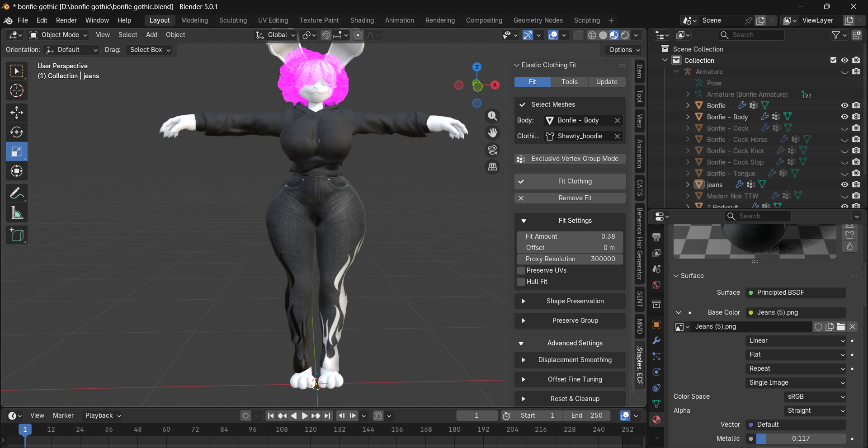Adjust the Fit Amount slider
Viewport: 868px width, 448px height.
(570, 236)
